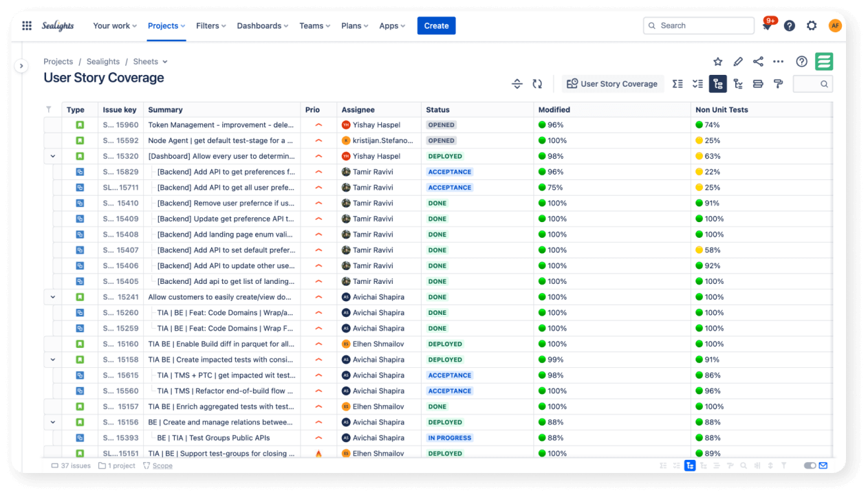This screenshot has height=495, width=868.
Task: Open the Teams menu
Action: point(314,25)
